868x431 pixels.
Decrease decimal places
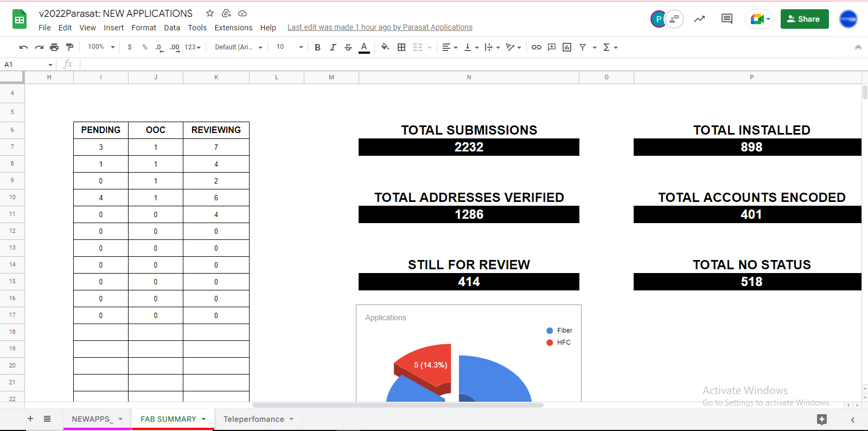pyautogui.click(x=159, y=47)
